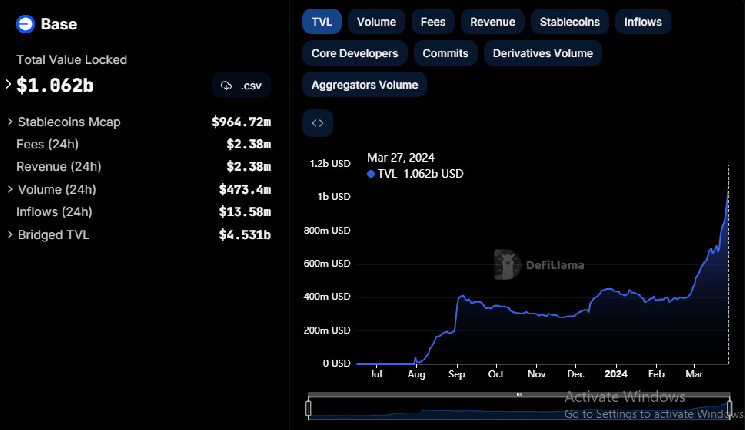The image size is (745, 430).
Task: Click the right handle of the range slider
Action: click(729, 408)
